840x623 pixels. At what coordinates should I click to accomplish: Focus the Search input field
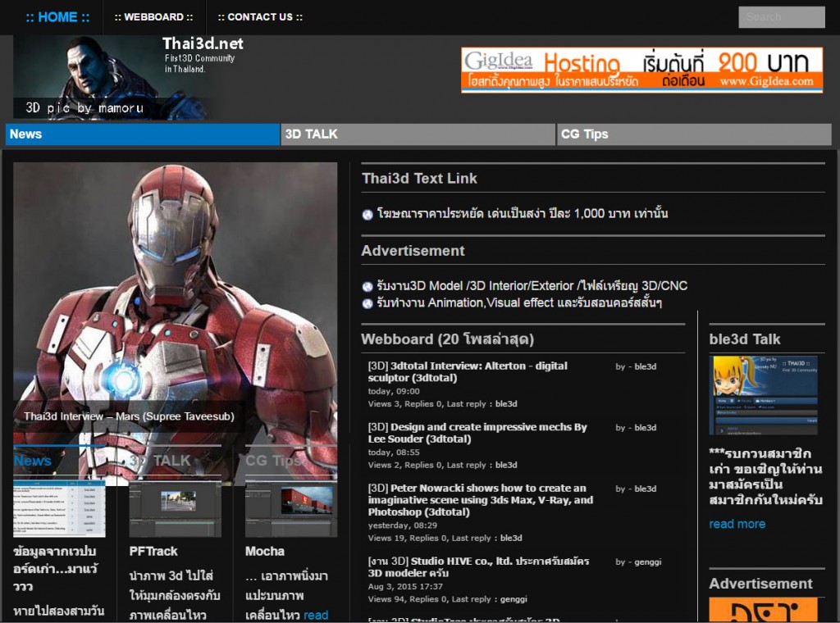781,17
